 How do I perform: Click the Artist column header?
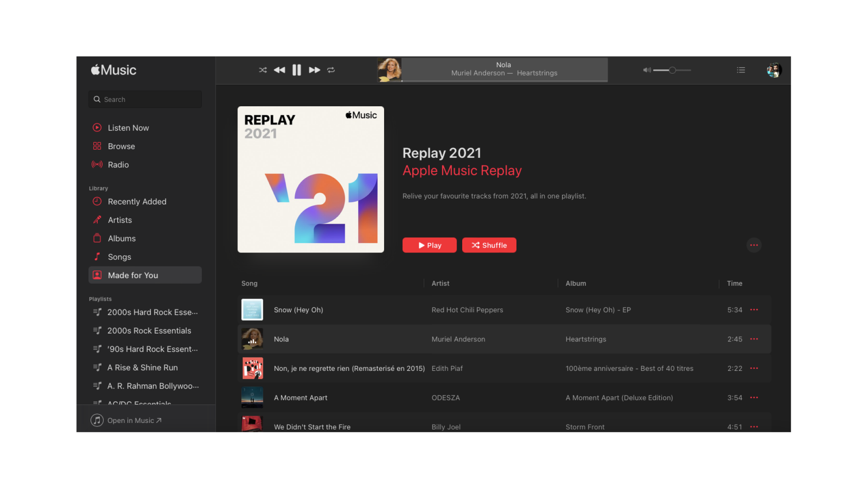point(441,283)
